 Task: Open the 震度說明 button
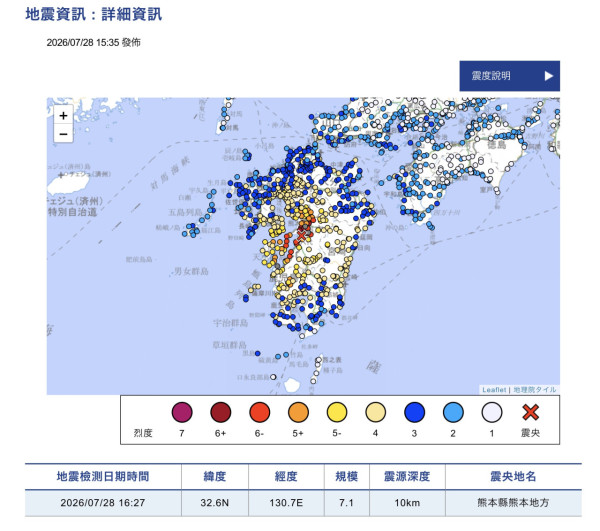[x=509, y=76]
